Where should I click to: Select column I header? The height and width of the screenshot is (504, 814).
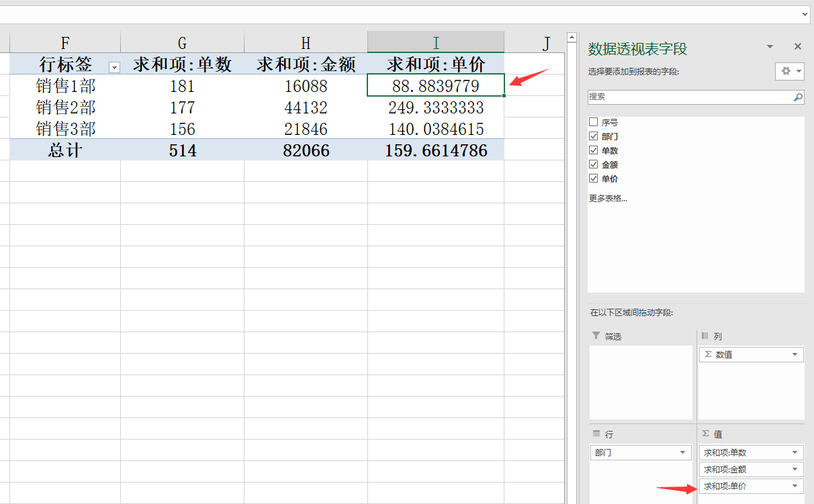coord(436,43)
